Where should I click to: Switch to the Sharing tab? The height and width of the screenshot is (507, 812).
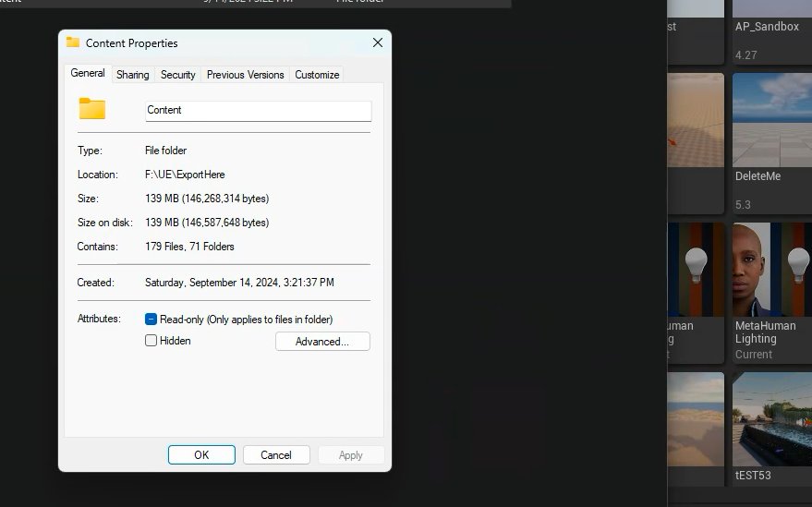(133, 75)
